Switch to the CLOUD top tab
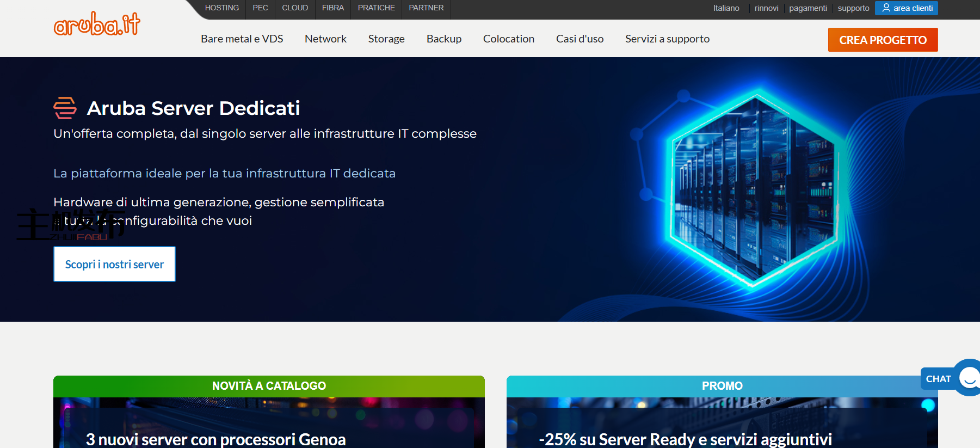This screenshot has height=448, width=980. coord(295,8)
